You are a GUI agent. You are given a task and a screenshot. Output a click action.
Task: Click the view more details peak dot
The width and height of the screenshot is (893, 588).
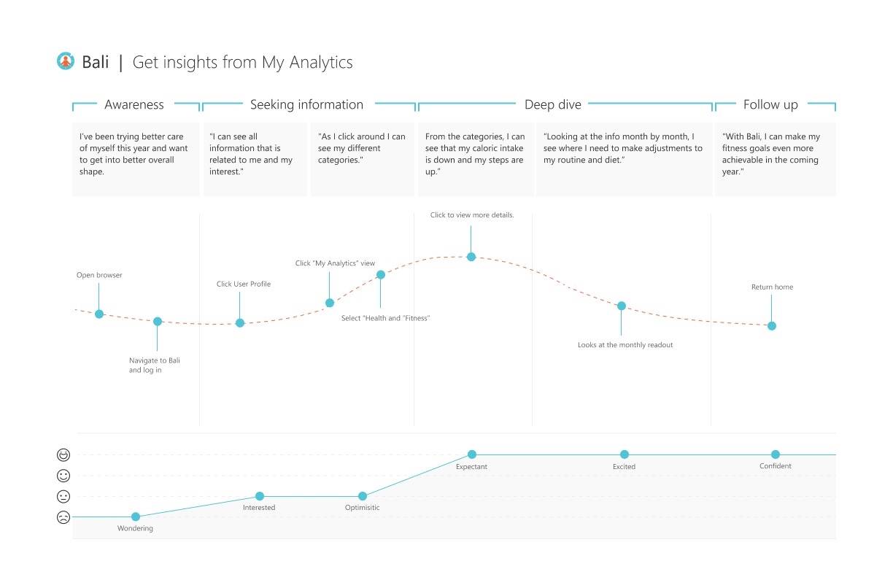(471, 257)
